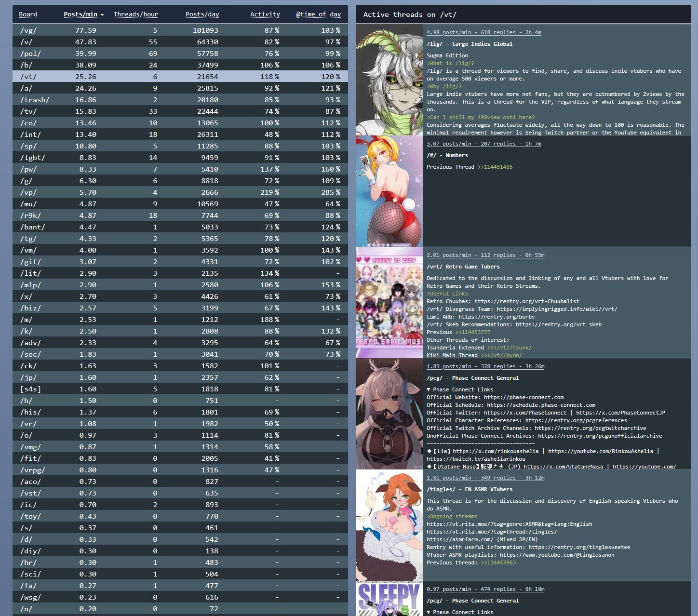Image resolution: width=698 pixels, height=616 pixels.
Task: Sort boards by Threads/hour header
Action: pos(136,14)
